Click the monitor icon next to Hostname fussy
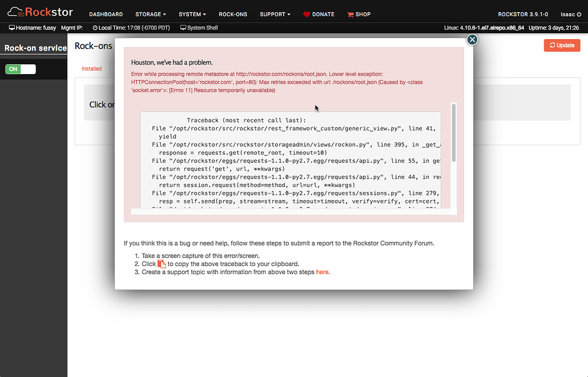 click(x=11, y=26)
